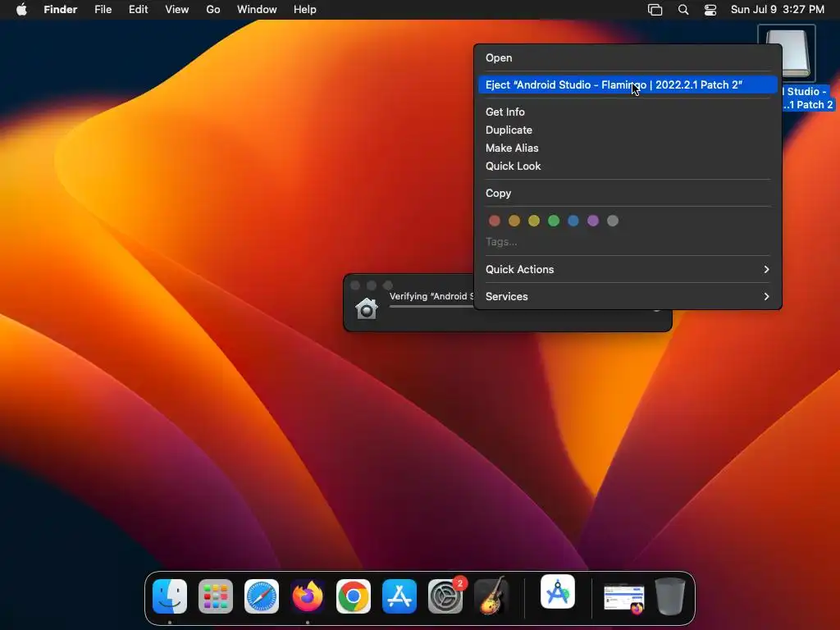Open the Trash in the Dock
The image size is (840, 630).
tap(669, 596)
